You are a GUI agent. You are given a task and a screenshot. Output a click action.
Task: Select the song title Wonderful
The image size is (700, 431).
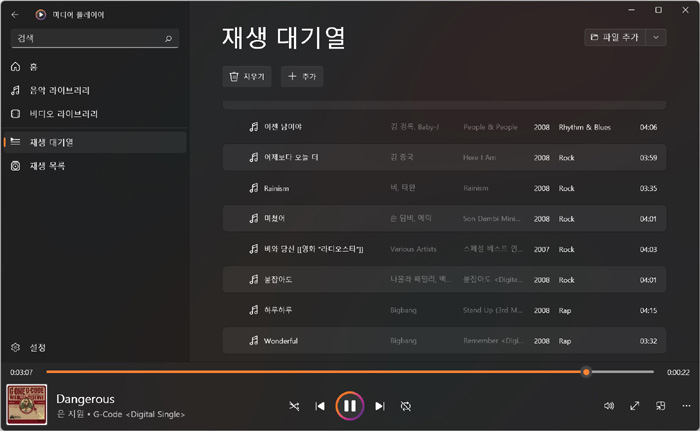click(281, 341)
